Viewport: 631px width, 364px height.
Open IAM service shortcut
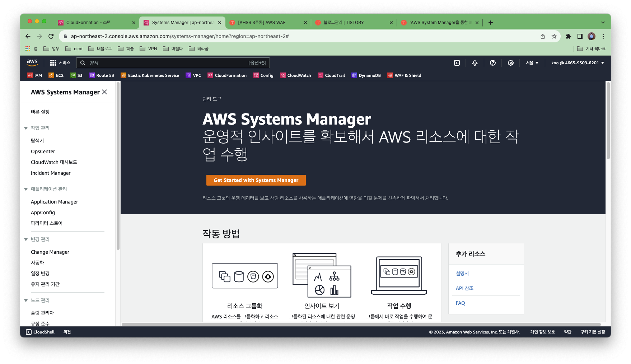(x=34, y=75)
